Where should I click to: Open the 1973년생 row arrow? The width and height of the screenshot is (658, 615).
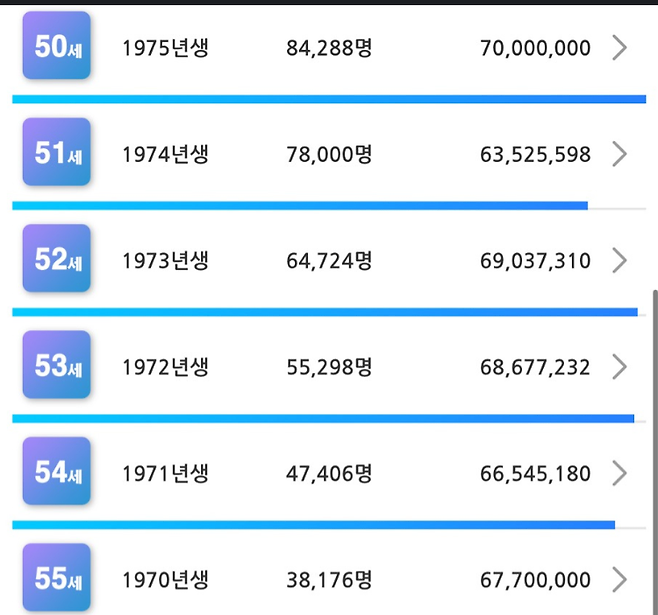[619, 261]
